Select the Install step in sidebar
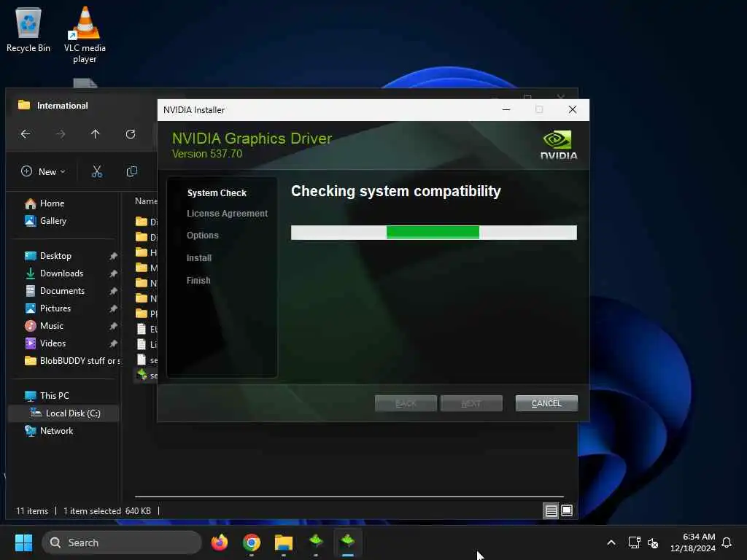 [x=199, y=257]
